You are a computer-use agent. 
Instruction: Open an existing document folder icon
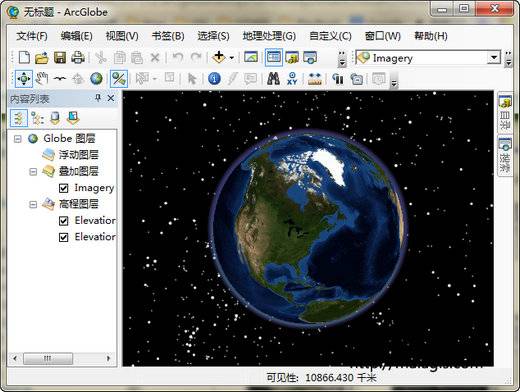coord(42,58)
